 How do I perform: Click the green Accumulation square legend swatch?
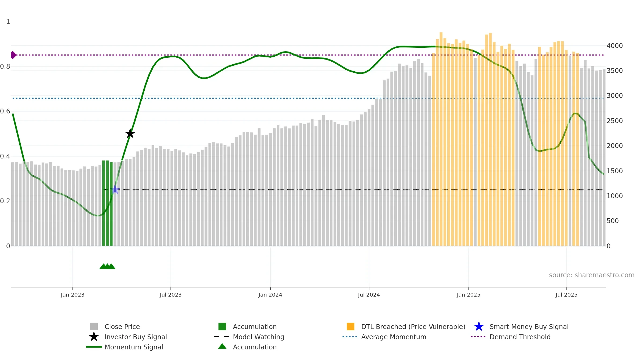click(222, 327)
